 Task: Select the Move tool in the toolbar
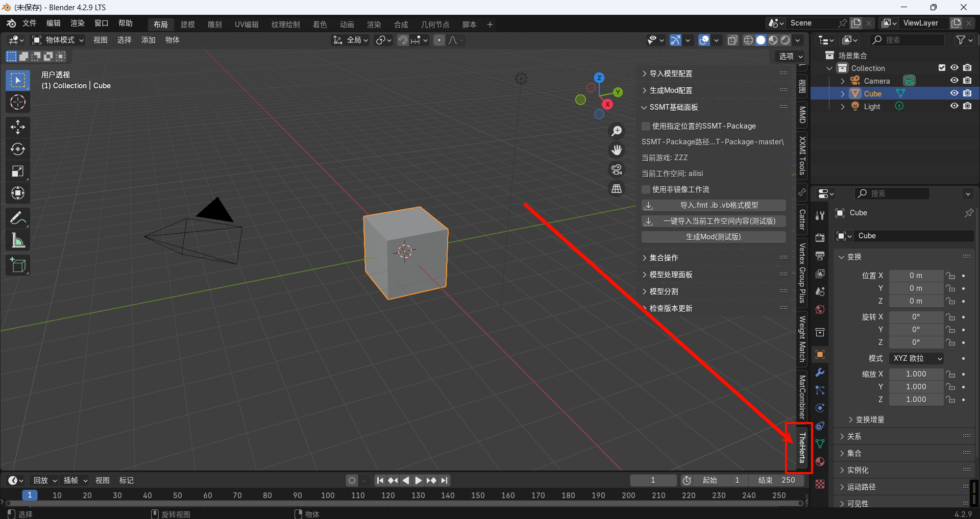(x=18, y=127)
